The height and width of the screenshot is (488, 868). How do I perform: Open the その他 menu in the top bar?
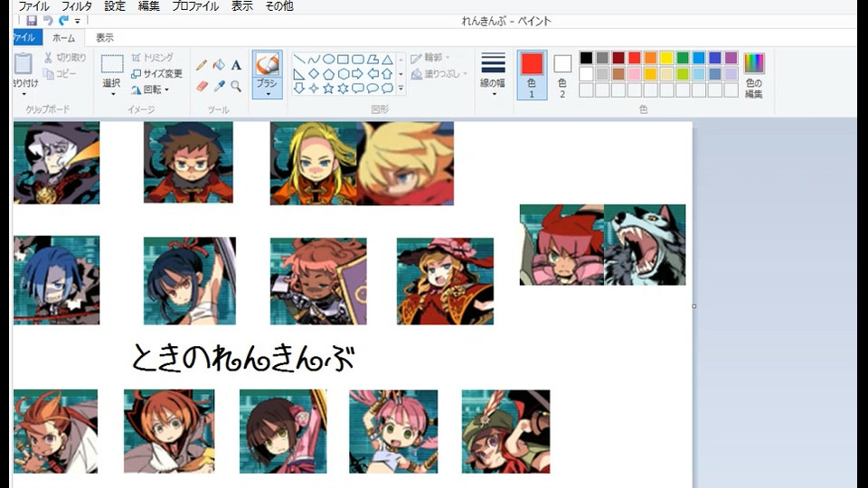point(279,6)
